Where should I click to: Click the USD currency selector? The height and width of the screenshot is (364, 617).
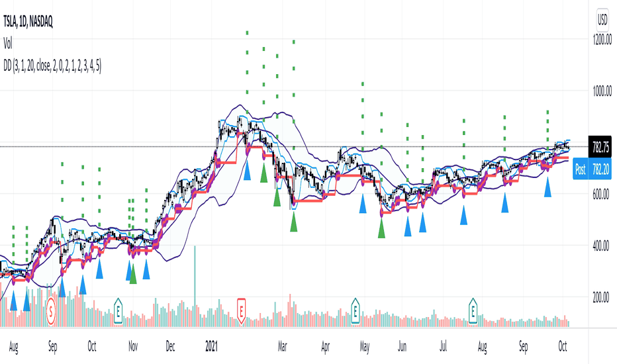coord(602,20)
